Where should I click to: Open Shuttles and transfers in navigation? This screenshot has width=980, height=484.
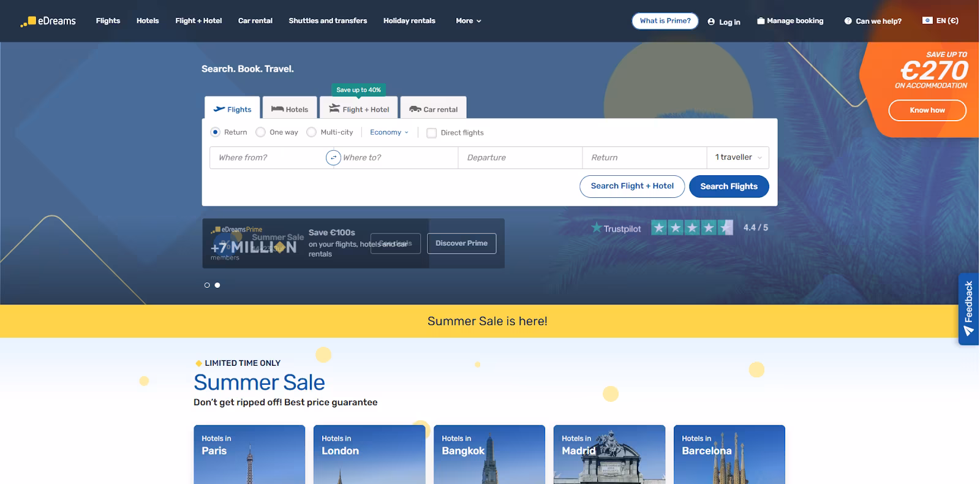click(328, 21)
